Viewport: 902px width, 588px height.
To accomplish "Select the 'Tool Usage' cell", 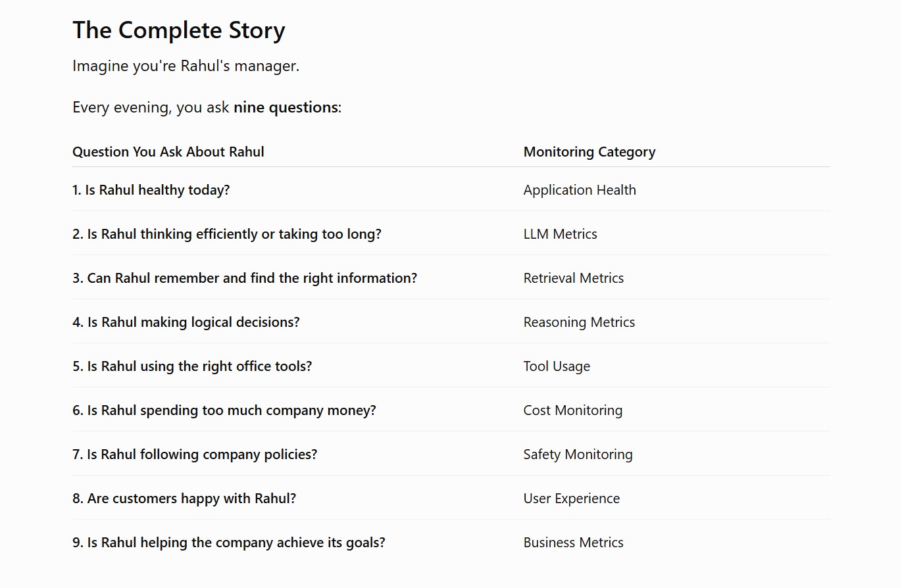I will click(557, 366).
